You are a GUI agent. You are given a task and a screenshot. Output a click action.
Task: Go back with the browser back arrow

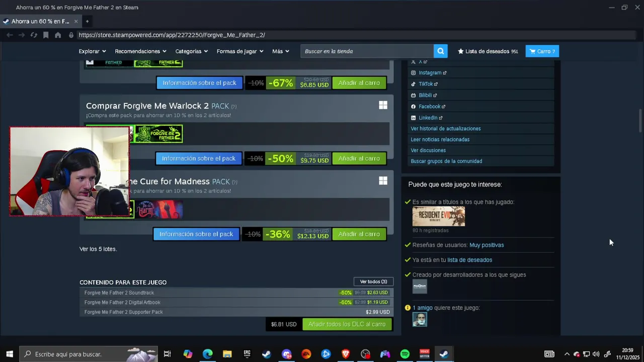(10, 35)
